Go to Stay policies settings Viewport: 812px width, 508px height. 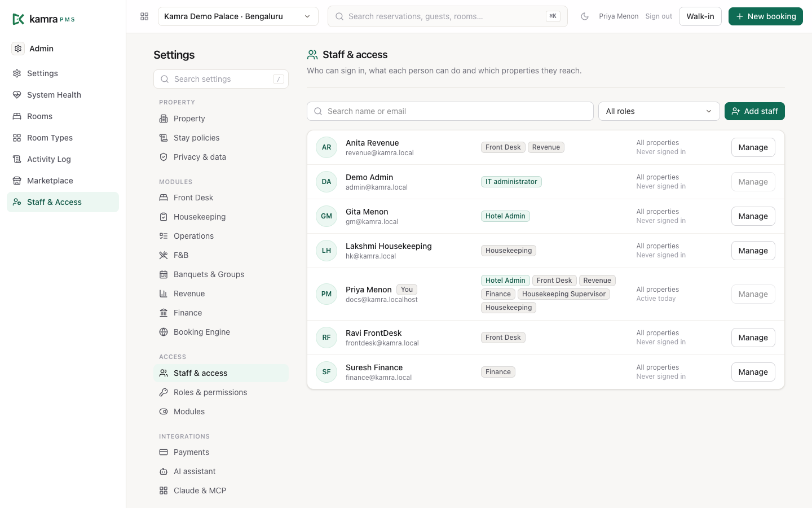click(x=221, y=138)
